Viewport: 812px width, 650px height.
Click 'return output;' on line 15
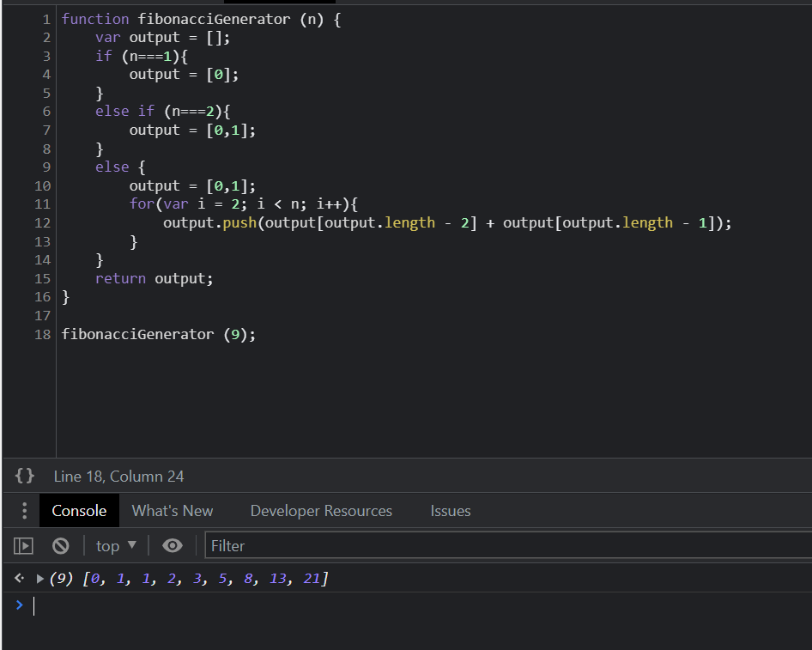tap(154, 279)
